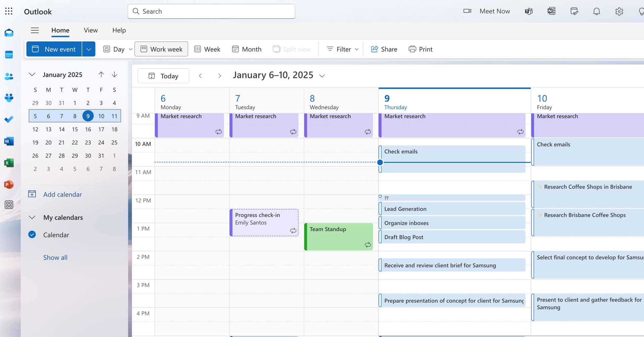
Task: Open the date range picker next to January 6–10
Action: [x=322, y=76]
